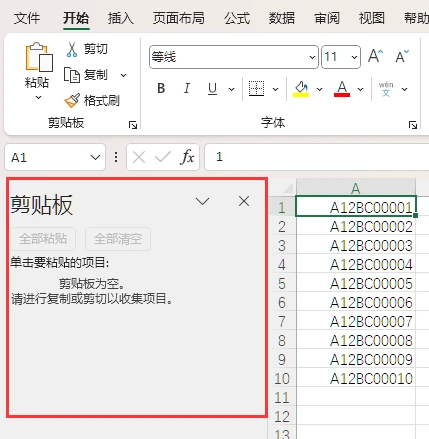The image size is (429, 439).
Task: Open the 插入 ribbon tab
Action: tap(121, 18)
